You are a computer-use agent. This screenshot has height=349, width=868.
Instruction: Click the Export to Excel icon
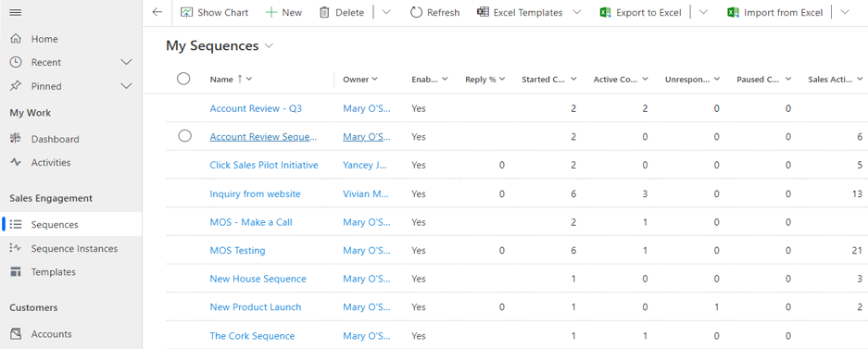point(605,12)
